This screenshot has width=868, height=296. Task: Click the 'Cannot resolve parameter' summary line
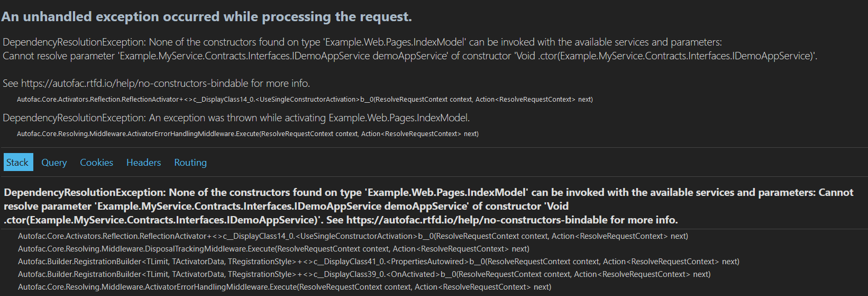click(409, 56)
